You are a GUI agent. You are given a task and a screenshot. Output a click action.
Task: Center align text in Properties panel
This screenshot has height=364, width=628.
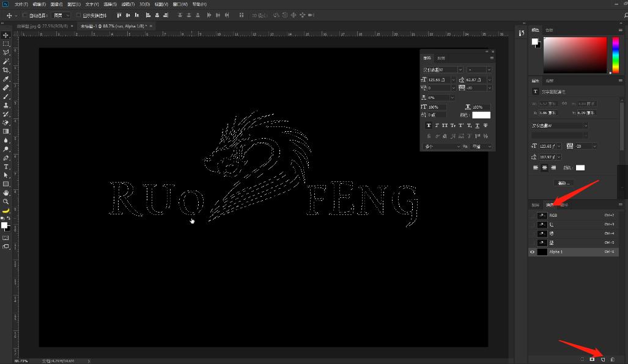click(x=544, y=167)
